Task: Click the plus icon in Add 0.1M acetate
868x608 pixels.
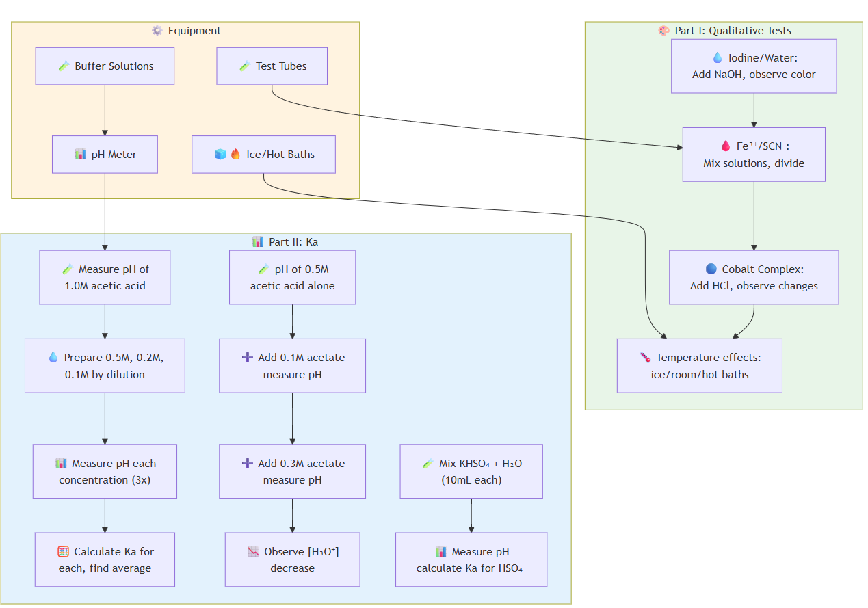Action: tap(248, 358)
